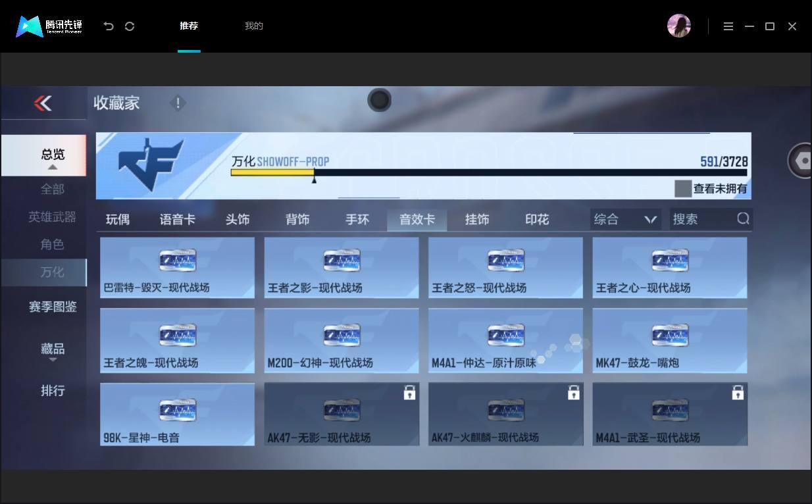Viewport: 812px width, 504px height.
Task: Open 英雄武器 in the sidebar
Action: point(53,216)
